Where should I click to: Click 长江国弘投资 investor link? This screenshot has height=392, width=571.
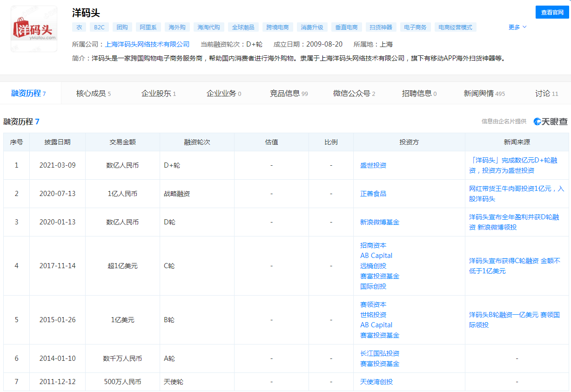coord(380,353)
